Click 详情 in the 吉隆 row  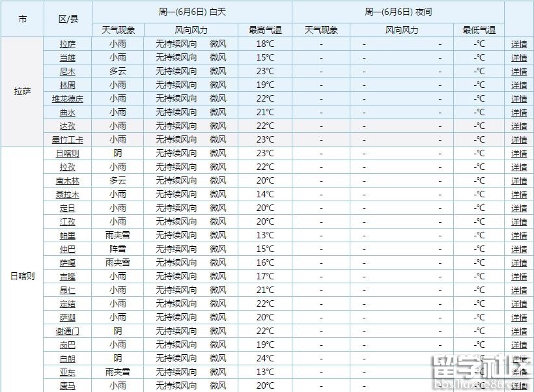click(x=519, y=277)
